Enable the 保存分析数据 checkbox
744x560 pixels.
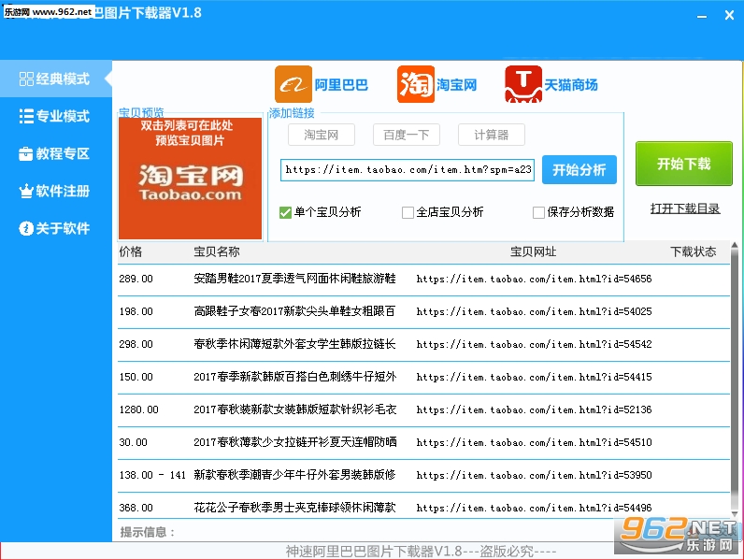coord(538,212)
